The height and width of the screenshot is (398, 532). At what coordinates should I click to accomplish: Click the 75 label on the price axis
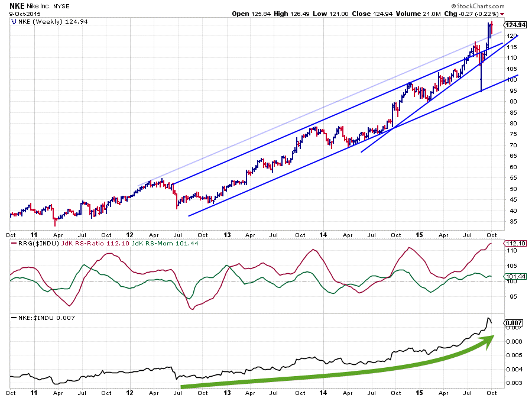(x=513, y=134)
